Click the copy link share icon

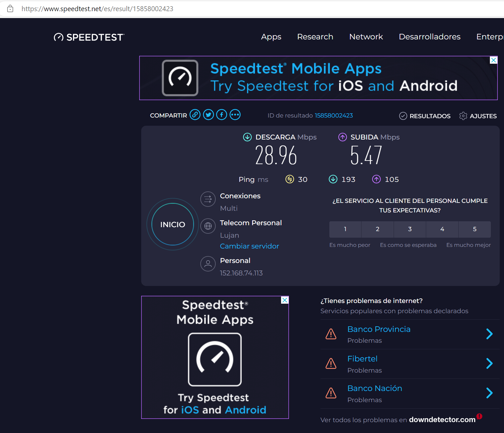point(195,115)
